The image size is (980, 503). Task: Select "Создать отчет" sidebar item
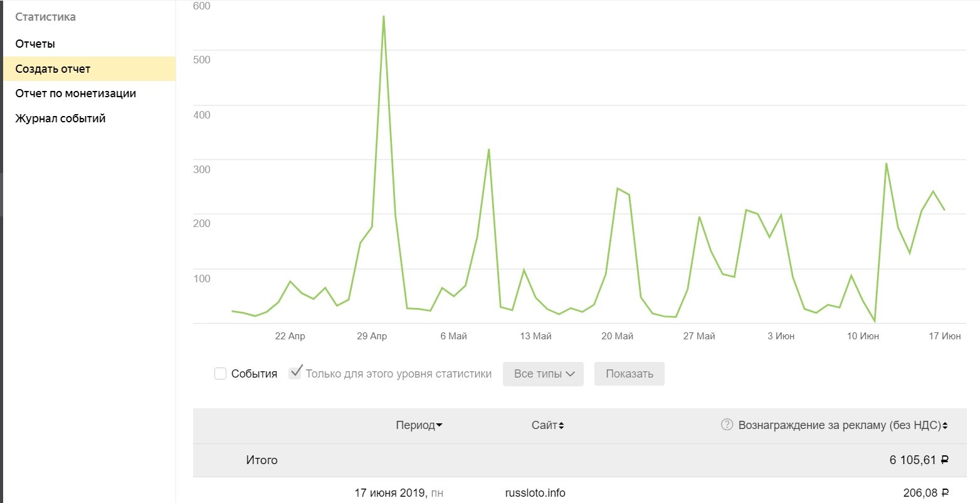[x=53, y=69]
